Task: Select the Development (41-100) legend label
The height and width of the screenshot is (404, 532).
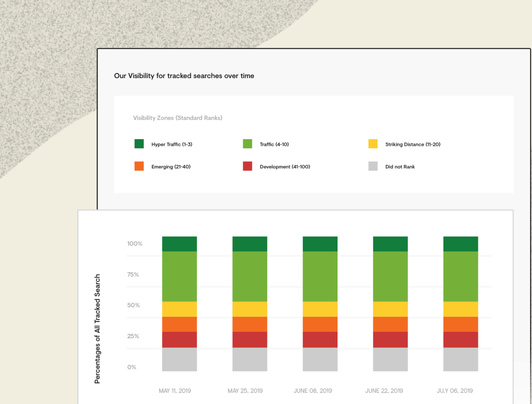Action: pyautogui.click(x=285, y=167)
